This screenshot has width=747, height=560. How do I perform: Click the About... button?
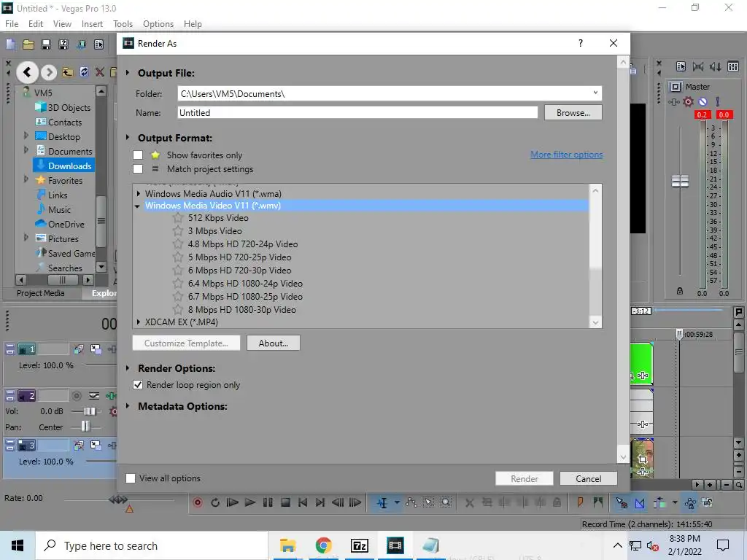tap(274, 343)
